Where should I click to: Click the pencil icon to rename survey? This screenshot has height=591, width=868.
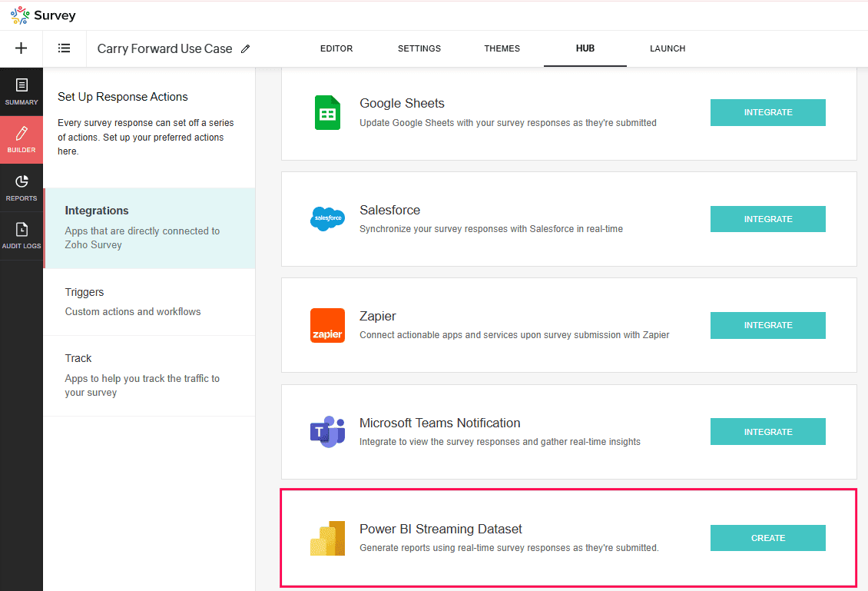[x=246, y=48]
